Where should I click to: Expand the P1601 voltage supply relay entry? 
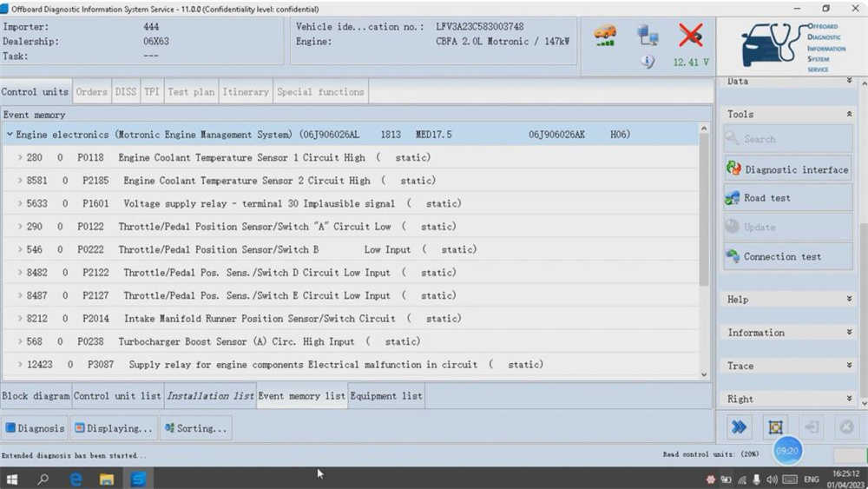coord(19,204)
